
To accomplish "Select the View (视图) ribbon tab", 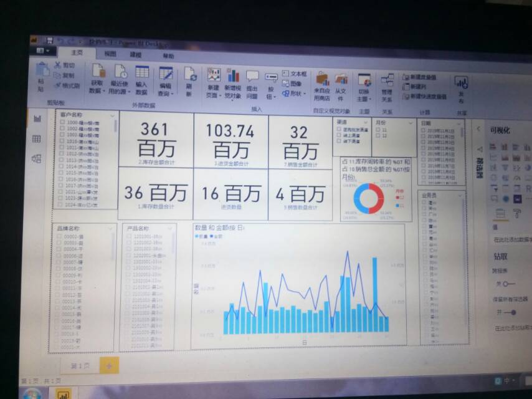I will pos(110,54).
